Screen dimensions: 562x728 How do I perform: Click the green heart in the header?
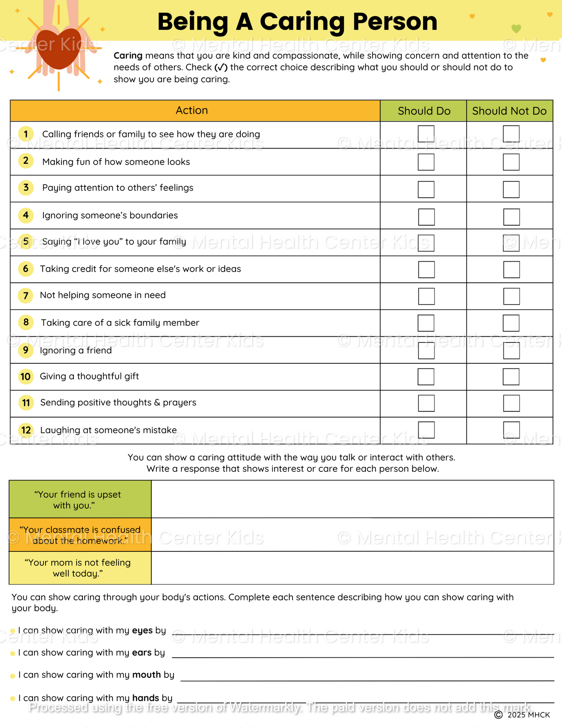click(516, 29)
